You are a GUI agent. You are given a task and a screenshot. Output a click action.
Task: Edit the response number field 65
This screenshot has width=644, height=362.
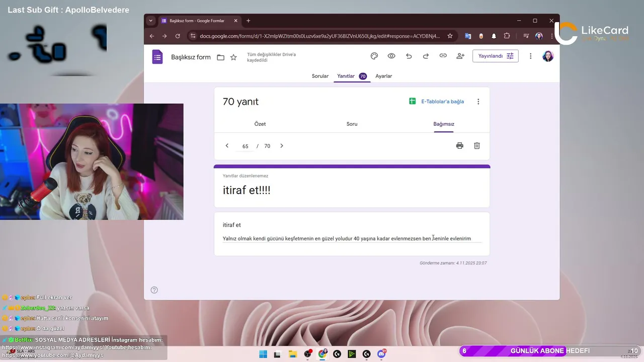click(x=245, y=146)
